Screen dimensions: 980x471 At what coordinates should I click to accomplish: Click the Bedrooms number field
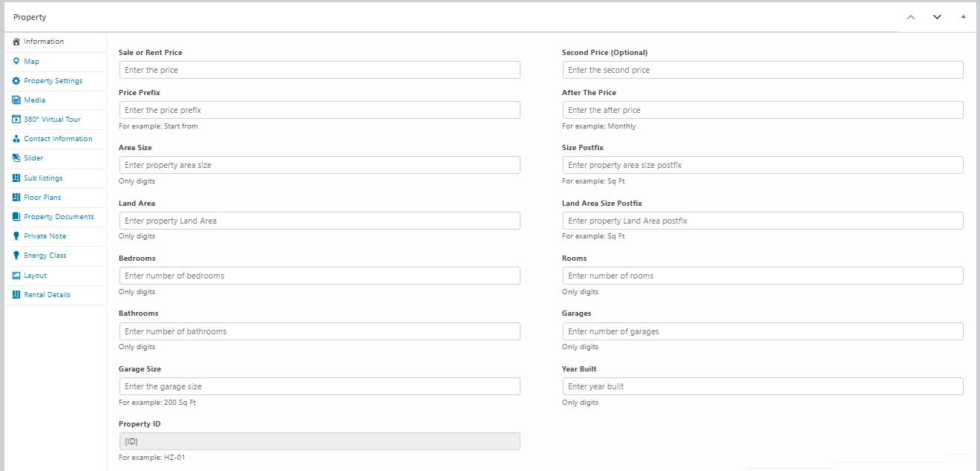pyautogui.click(x=319, y=276)
